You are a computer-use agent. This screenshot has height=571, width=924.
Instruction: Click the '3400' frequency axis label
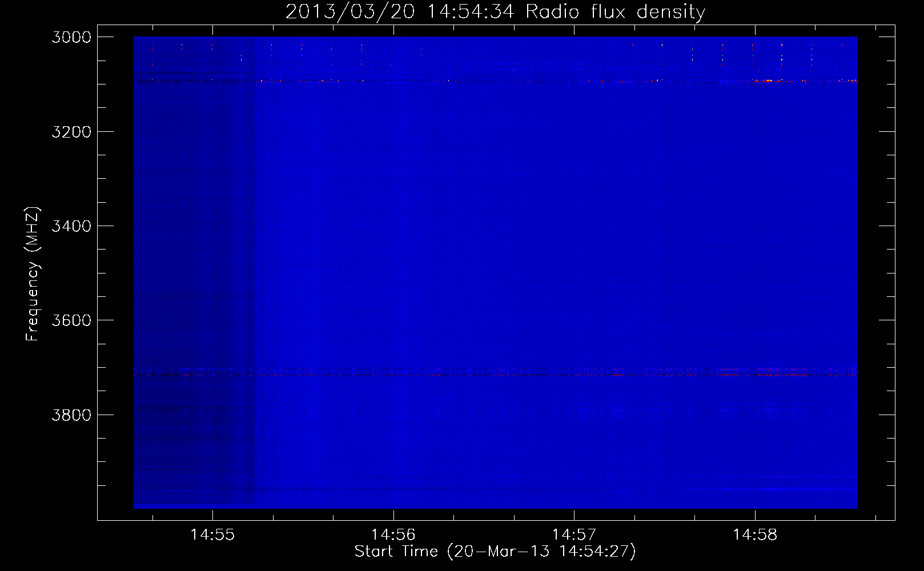[71, 226]
